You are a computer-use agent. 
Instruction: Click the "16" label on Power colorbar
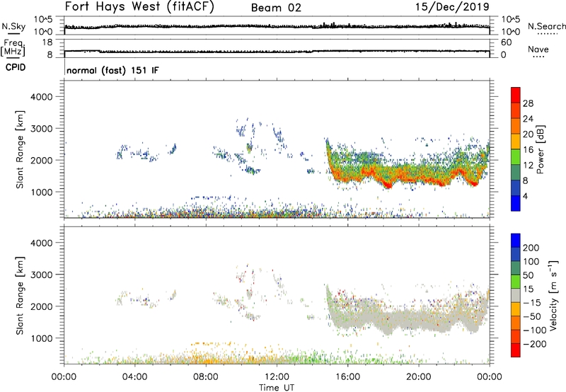click(x=528, y=150)
